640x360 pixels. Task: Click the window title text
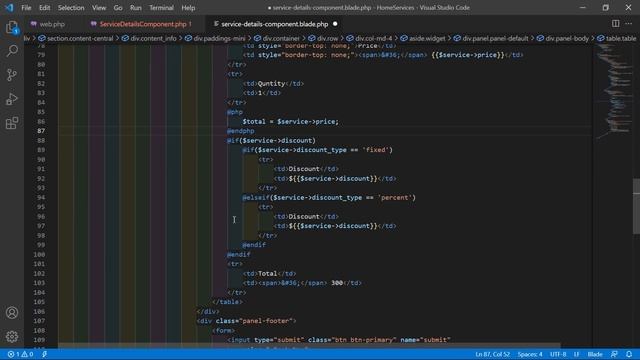coord(369,8)
